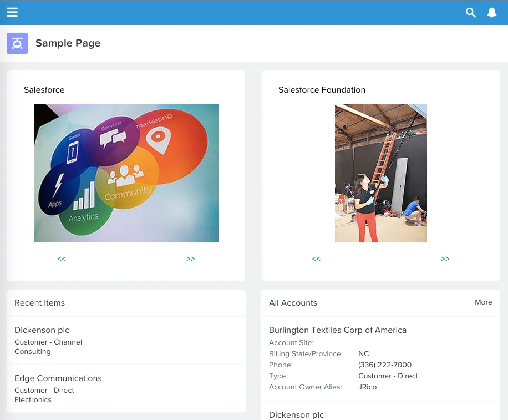Click Customer - Direct type value for Burlington
Viewport: 508px width, 420px height.
point(388,376)
